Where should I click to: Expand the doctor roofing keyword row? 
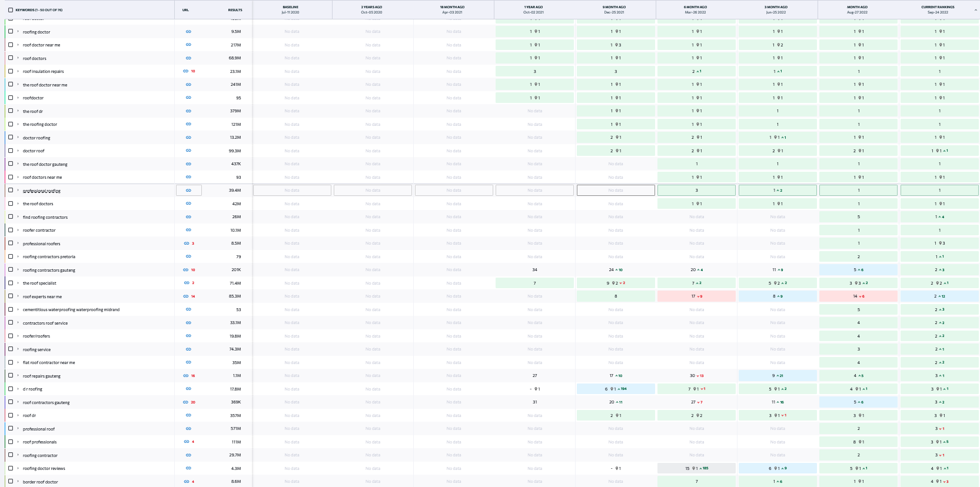pyautogui.click(x=18, y=138)
